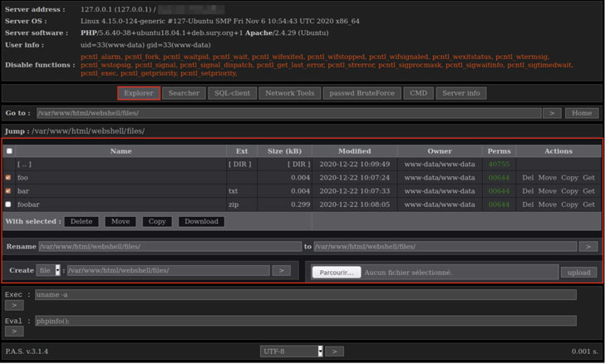Click Parcourir to browse for a file
Image resolution: width=605 pixels, height=364 pixels.
coord(337,272)
